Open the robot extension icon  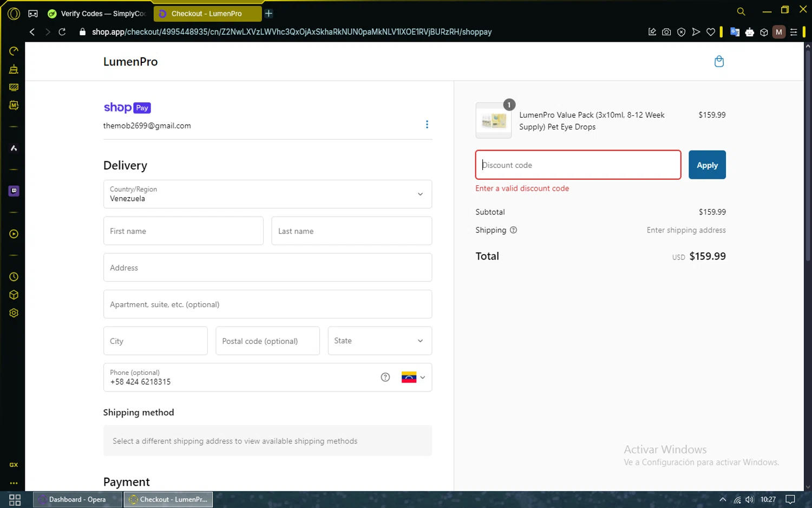(750, 32)
